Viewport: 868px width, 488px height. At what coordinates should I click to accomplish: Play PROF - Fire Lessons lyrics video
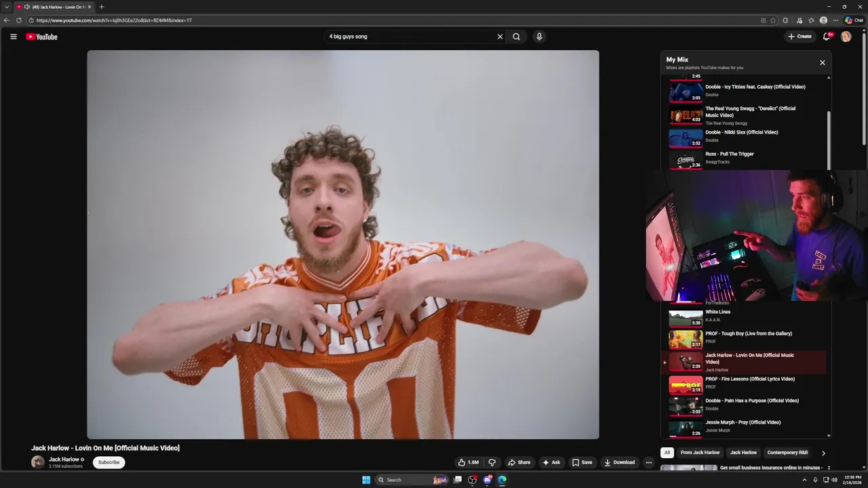745,384
